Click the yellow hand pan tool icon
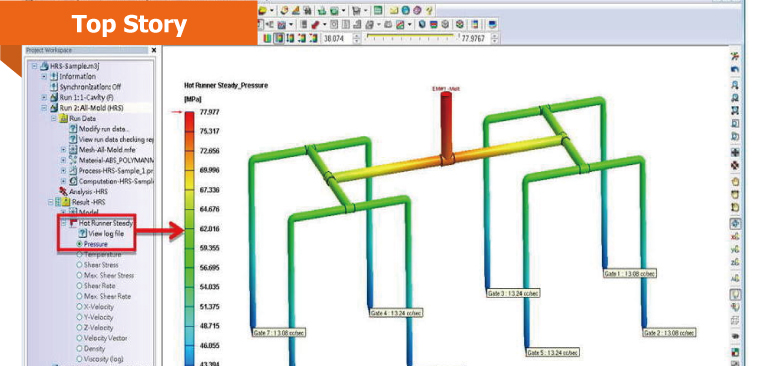Screen dimensions: 760x366 coord(735,182)
